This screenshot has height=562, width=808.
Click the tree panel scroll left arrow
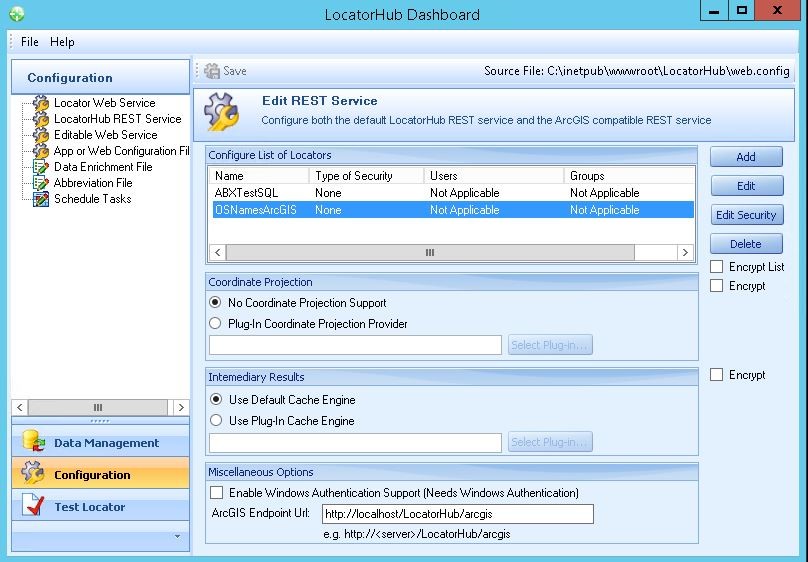pyautogui.click(x=20, y=407)
